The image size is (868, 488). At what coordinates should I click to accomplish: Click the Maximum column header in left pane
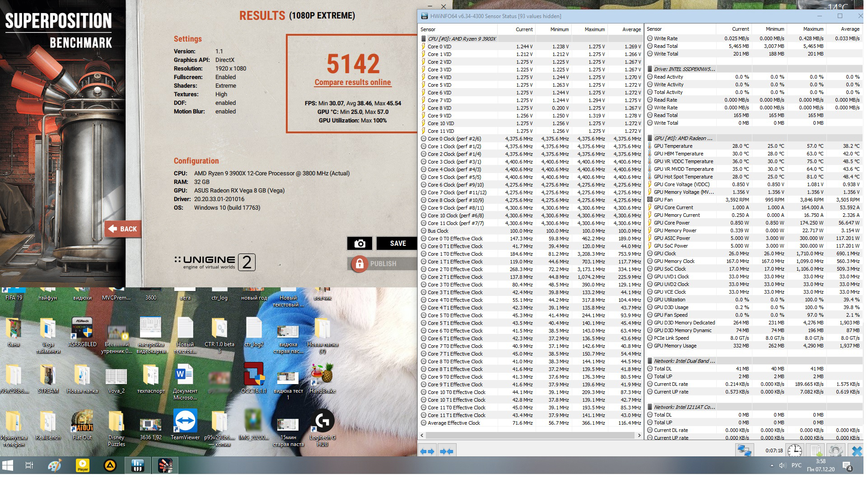(594, 29)
